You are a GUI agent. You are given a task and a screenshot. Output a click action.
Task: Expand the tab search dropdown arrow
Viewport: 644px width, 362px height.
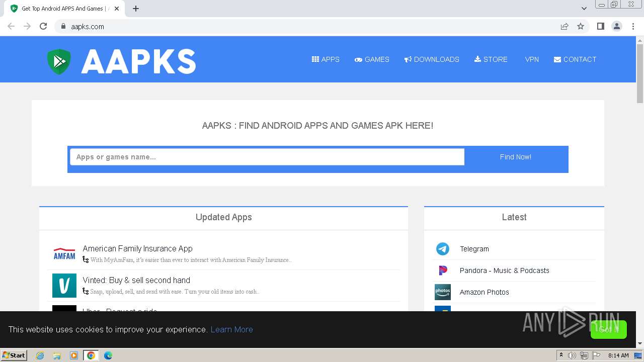584,9
